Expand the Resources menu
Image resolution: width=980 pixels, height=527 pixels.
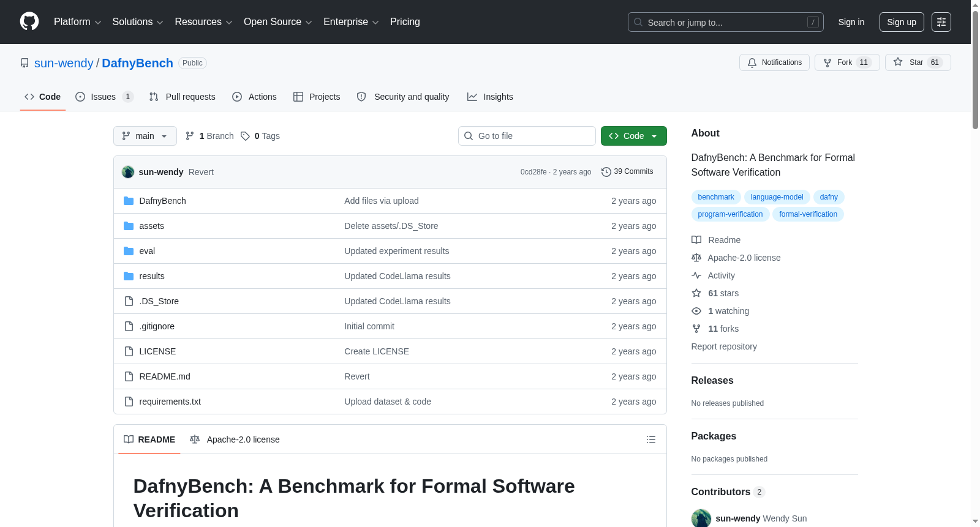(x=203, y=22)
